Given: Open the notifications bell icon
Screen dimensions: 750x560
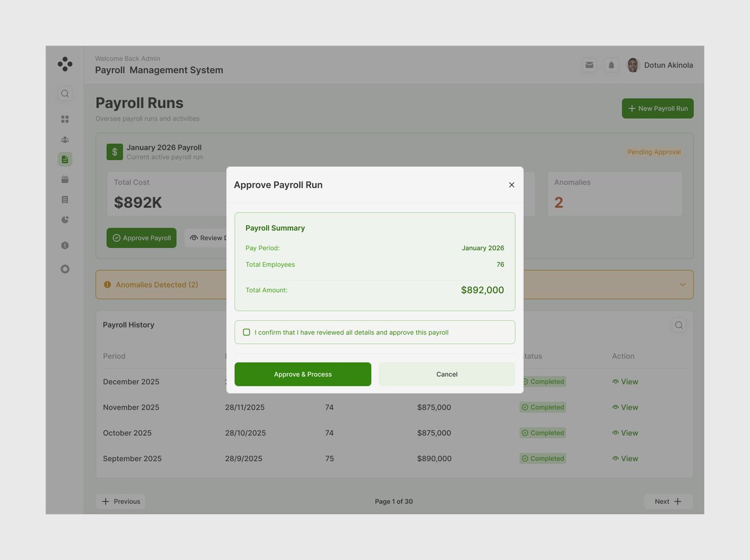Looking at the screenshot, I should [x=611, y=65].
